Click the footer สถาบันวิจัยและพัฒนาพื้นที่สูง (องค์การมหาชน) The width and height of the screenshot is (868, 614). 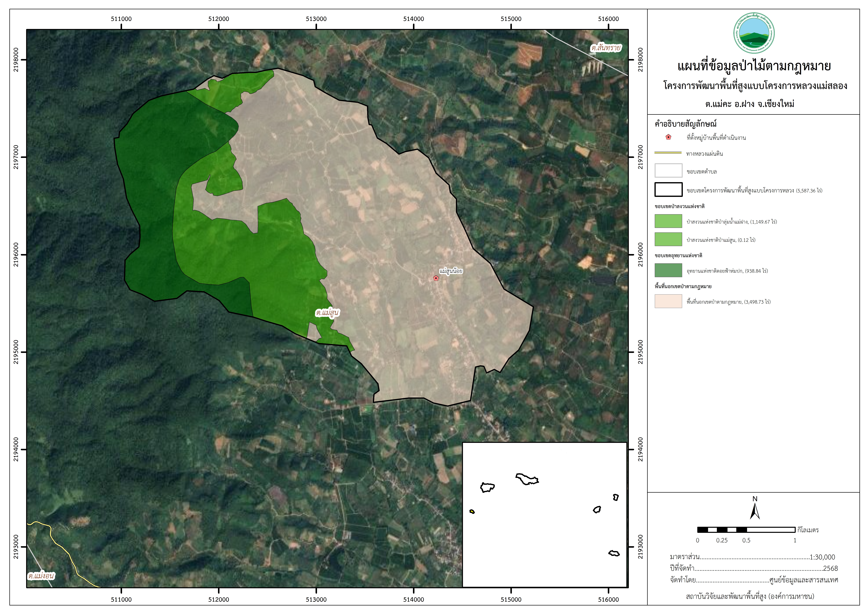coord(750,597)
